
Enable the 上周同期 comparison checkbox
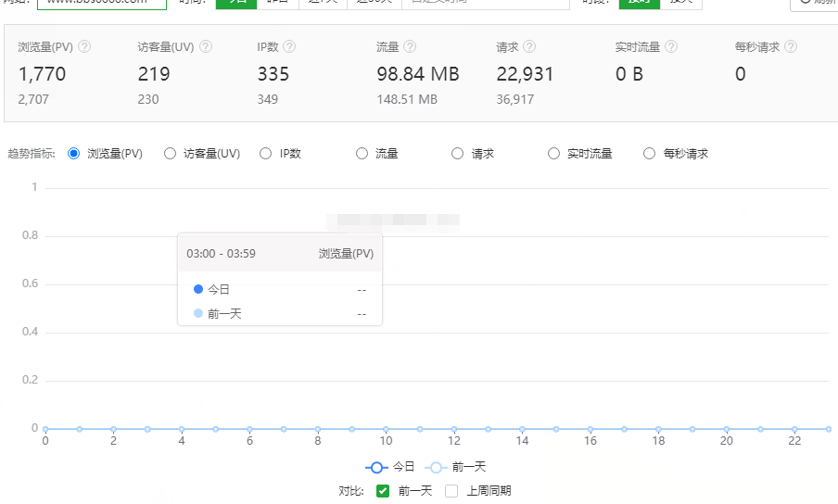click(451, 491)
